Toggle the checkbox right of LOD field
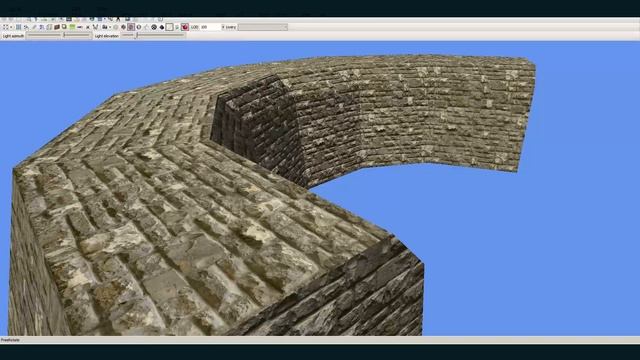 coord(223,27)
